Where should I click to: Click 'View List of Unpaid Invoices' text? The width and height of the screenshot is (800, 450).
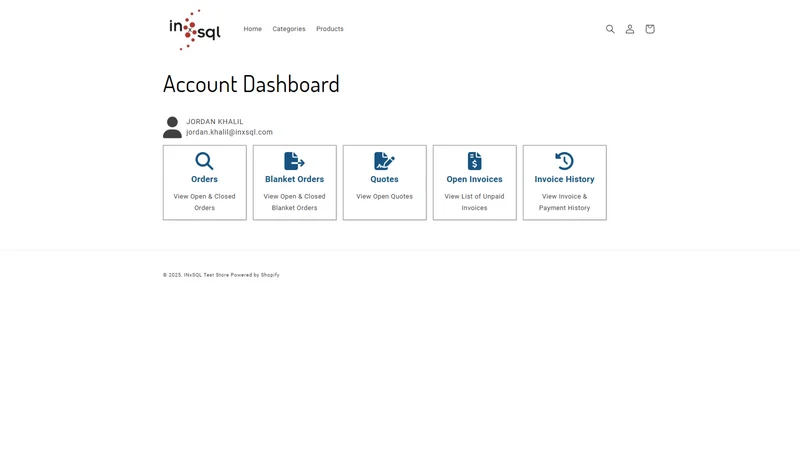474,202
